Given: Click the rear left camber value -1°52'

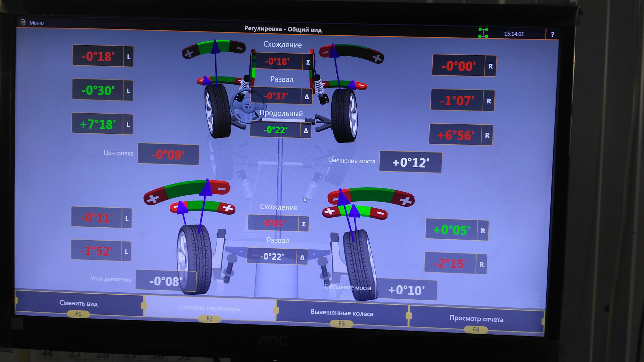Looking at the screenshot, I should (x=96, y=251).
